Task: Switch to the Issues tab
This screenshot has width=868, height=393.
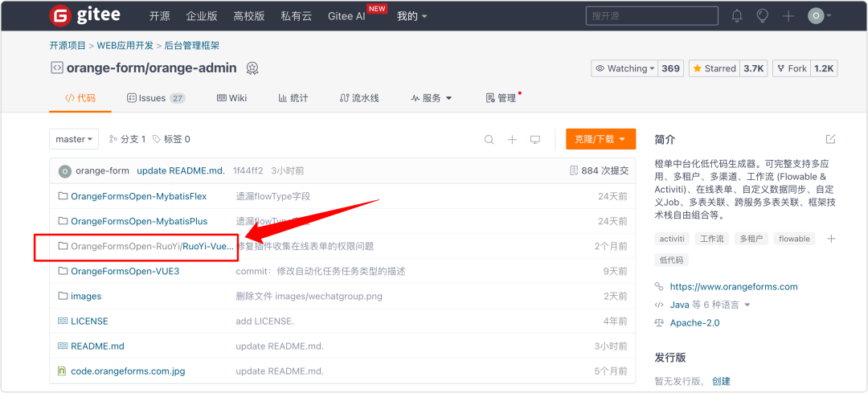Action: tap(156, 98)
